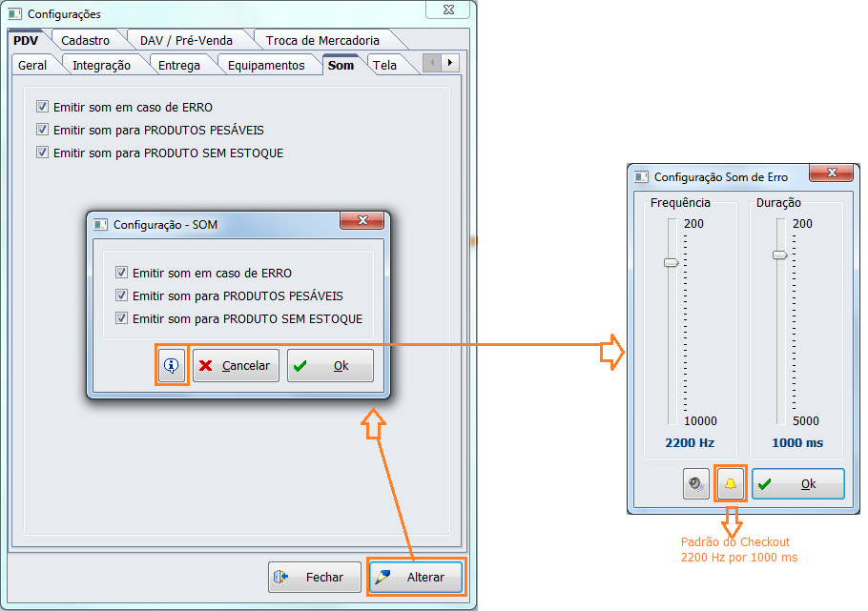Screen dimensions: 868x611
Task: Click the Fechar button
Action: 315,578
